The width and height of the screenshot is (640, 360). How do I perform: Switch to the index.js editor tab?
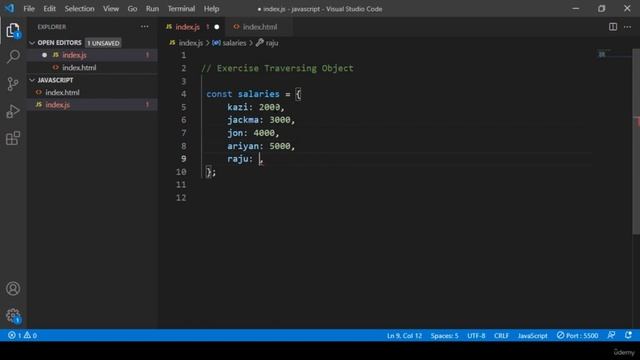coord(192,27)
